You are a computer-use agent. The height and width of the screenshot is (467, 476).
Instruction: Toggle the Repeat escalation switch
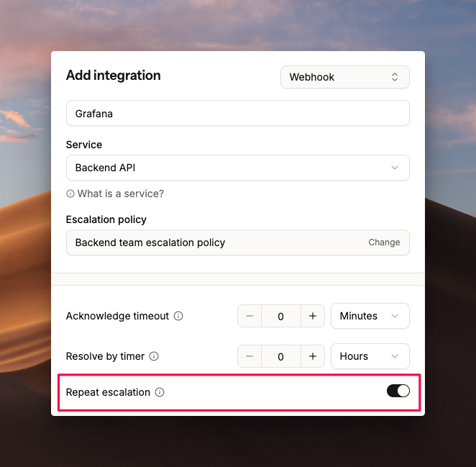pyautogui.click(x=398, y=391)
